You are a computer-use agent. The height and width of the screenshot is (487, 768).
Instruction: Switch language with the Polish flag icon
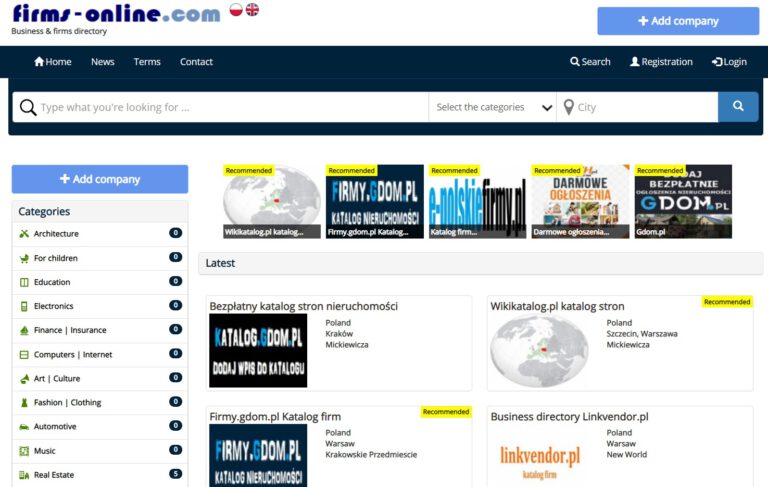point(236,10)
